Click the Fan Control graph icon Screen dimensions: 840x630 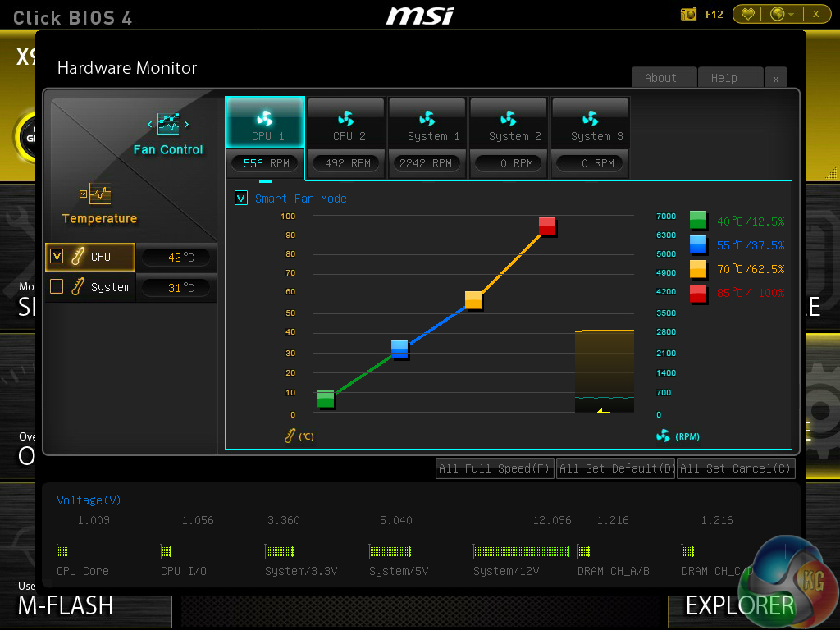click(x=168, y=124)
